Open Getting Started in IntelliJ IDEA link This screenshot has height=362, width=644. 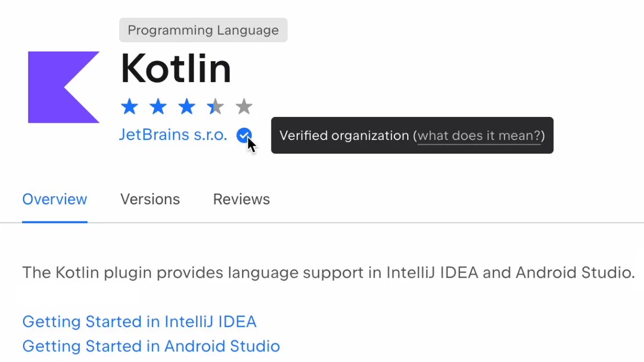pyautogui.click(x=140, y=322)
